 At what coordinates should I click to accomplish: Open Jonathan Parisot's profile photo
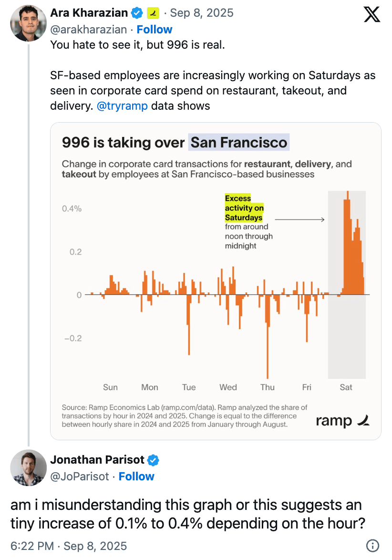point(28,468)
